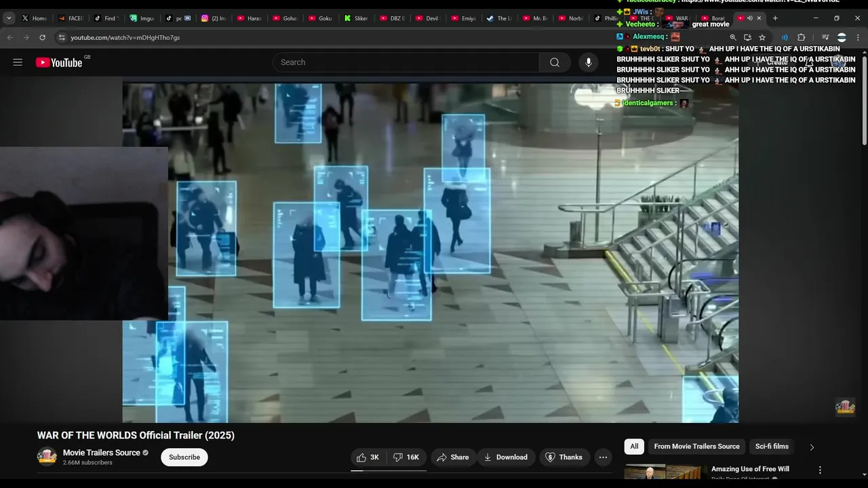Screen dimensions: 868x488
Task: Switch to the FACEIT tab
Action: (71, 18)
